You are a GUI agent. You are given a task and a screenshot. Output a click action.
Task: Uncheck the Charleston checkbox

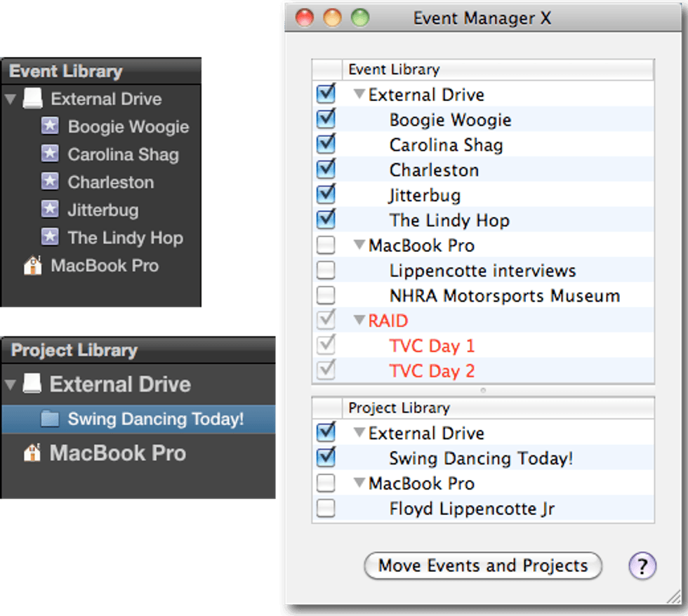pyautogui.click(x=326, y=169)
